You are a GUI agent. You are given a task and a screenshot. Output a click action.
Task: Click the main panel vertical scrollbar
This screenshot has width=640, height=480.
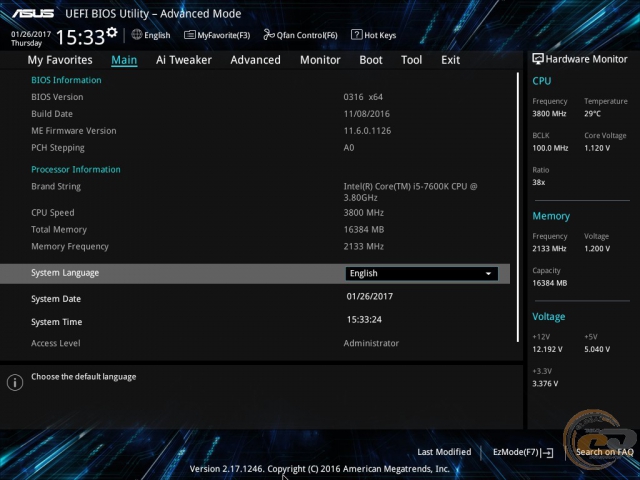[x=518, y=207]
